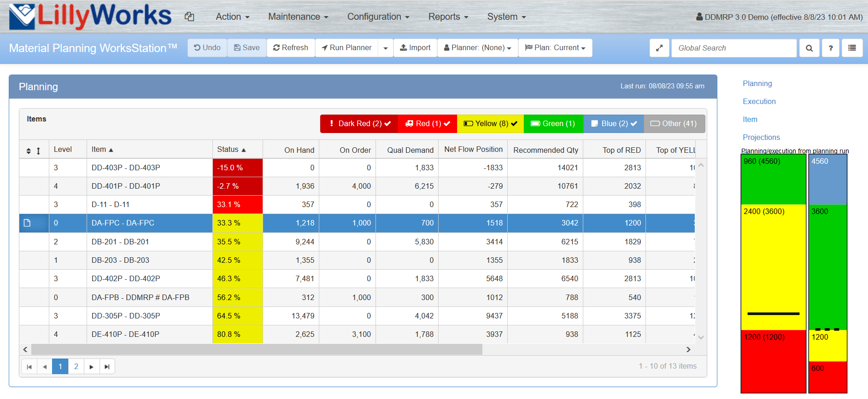Click the yellow 80.8 % status cell
Image resolution: width=868 pixels, height=399 pixels.
[238, 335]
